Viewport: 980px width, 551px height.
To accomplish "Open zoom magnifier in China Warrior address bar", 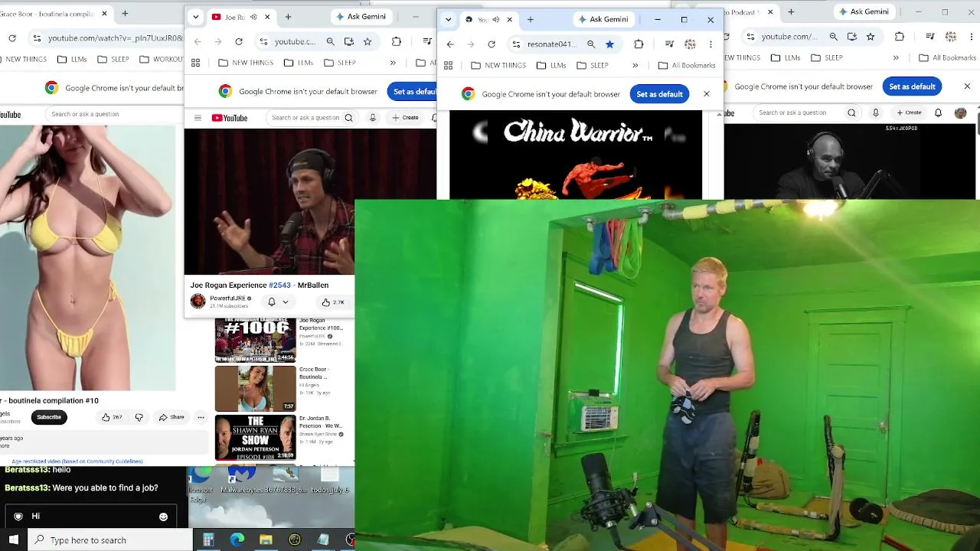I will click(591, 44).
